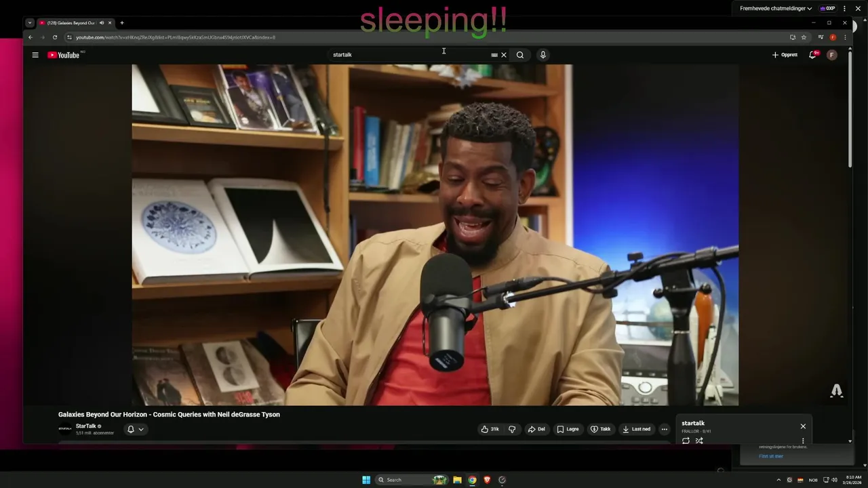This screenshot has height=488, width=868.
Task: Click the Finn ut mer link
Action: (x=771, y=456)
